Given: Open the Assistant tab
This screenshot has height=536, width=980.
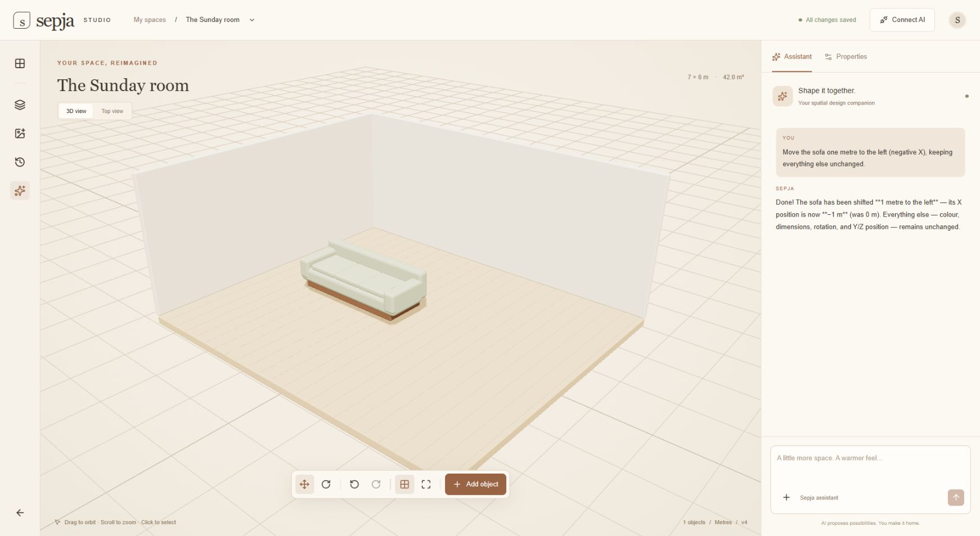Looking at the screenshot, I should tap(792, 57).
